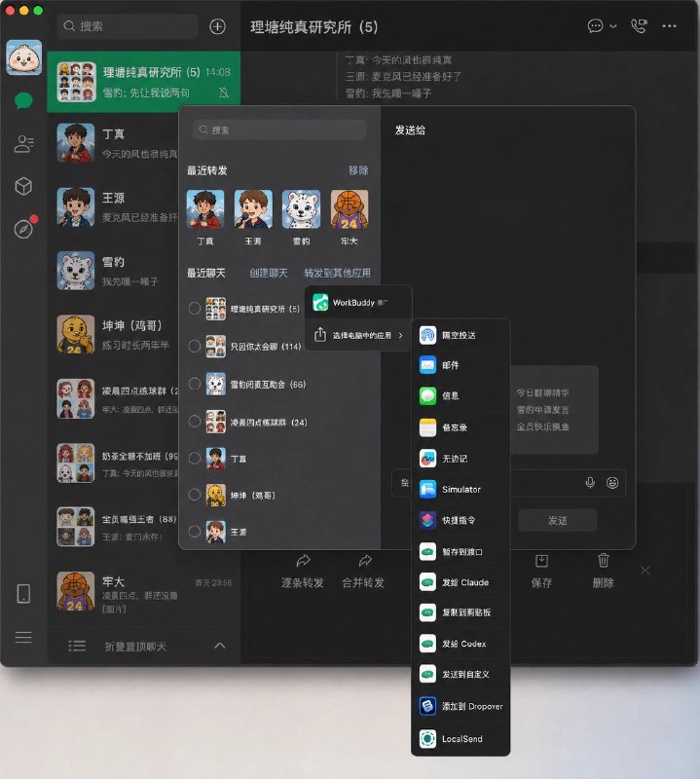
Task: Open the Contacts icon in the sidebar
Action: coord(23,143)
